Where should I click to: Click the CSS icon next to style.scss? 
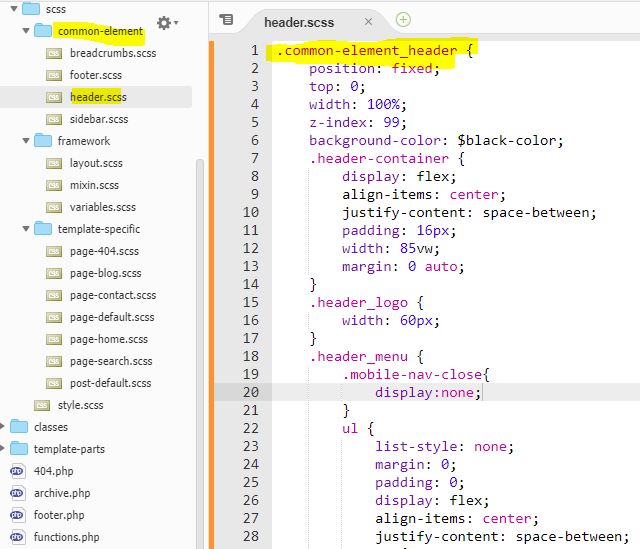(x=41, y=405)
